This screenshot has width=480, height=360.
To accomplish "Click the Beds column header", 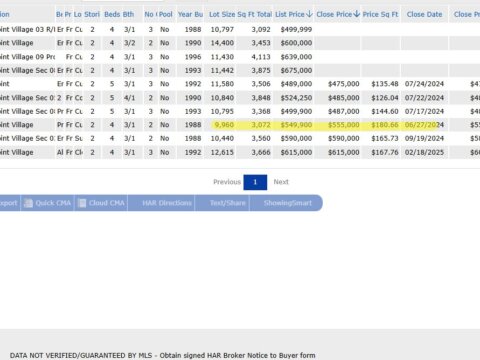I will 112,14.
